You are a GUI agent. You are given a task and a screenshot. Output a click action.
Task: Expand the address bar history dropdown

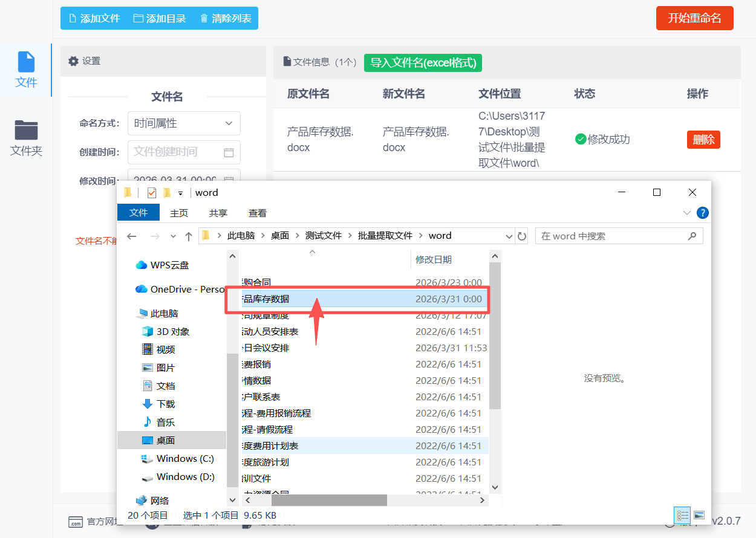[x=509, y=236]
